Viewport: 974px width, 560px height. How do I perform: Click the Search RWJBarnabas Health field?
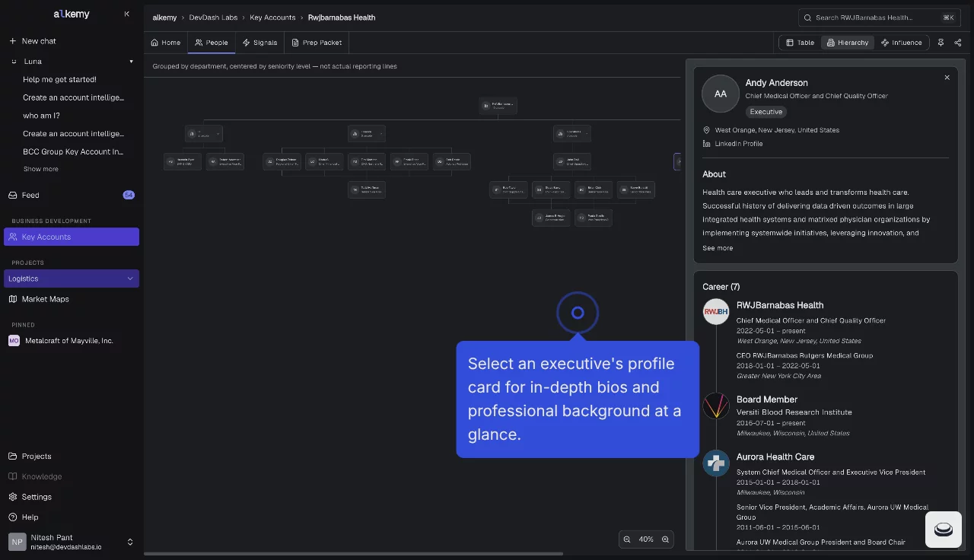tap(879, 17)
